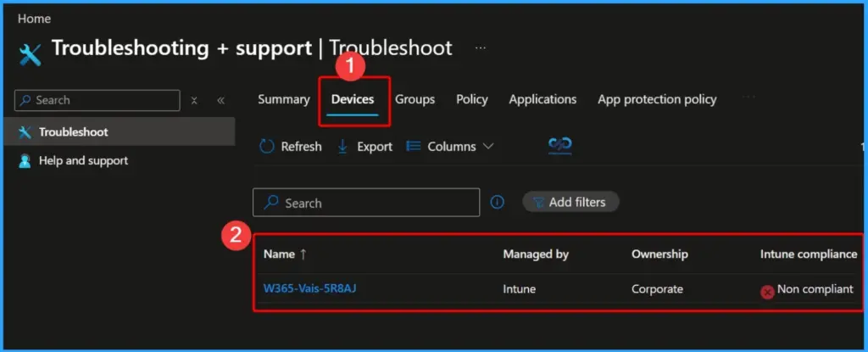Open the ellipsis menu beside the page title

pyautogui.click(x=481, y=48)
